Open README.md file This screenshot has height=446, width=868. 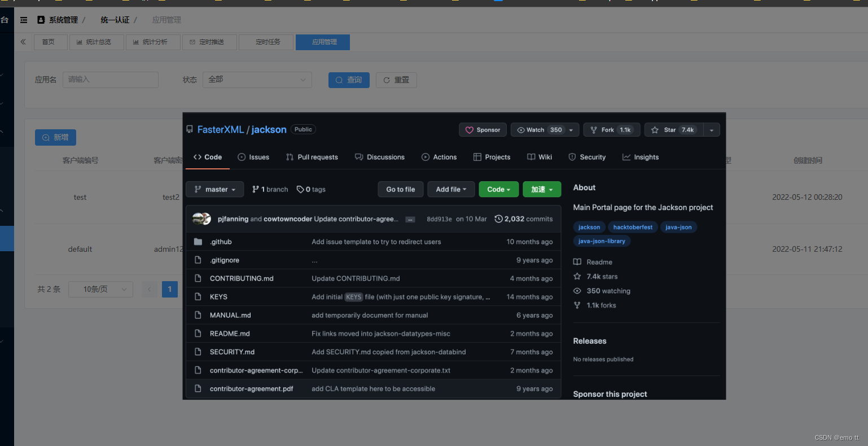230,334
